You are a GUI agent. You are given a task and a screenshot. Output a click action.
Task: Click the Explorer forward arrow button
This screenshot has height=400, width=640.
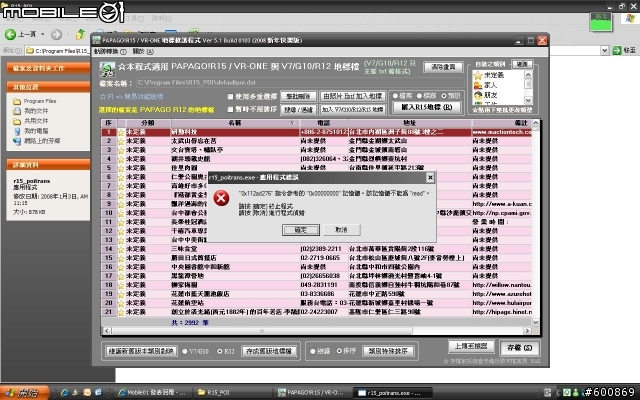(x=57, y=34)
